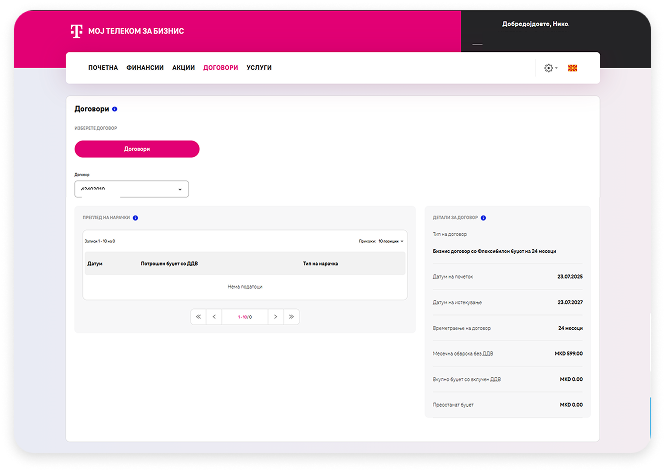Click the Telekom T logo
Image resolution: width=665 pixels, height=471 pixels.
pyautogui.click(x=76, y=31)
